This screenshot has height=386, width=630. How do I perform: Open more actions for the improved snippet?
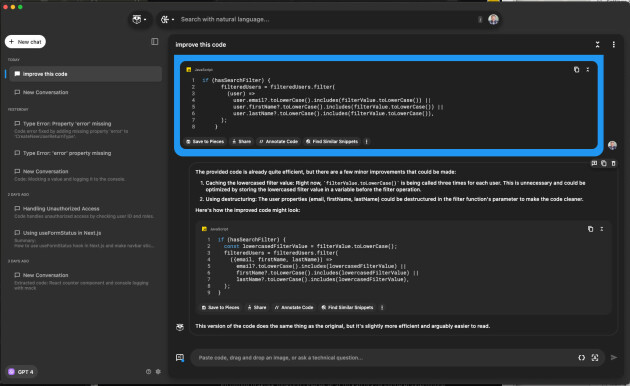pos(382,308)
